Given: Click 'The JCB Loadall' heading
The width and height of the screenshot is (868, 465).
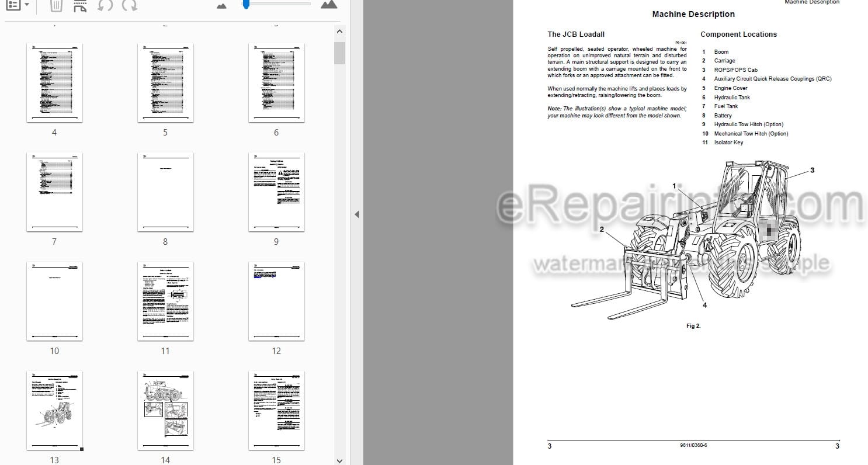Looking at the screenshot, I should (576, 34).
